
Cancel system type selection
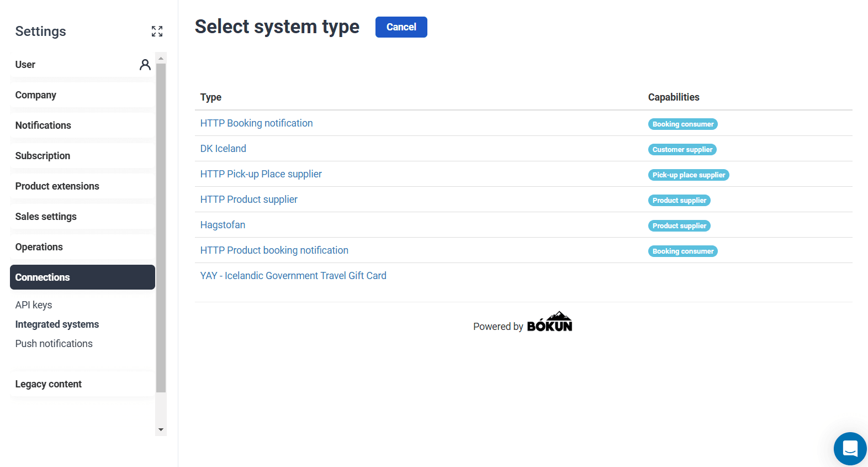(x=401, y=27)
